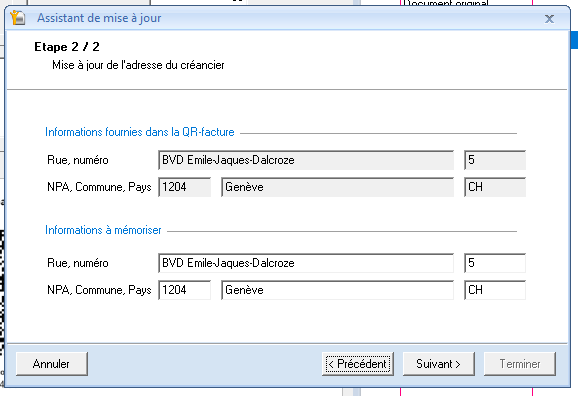
Task: Select the QR-facture country field CH
Action: coord(495,187)
